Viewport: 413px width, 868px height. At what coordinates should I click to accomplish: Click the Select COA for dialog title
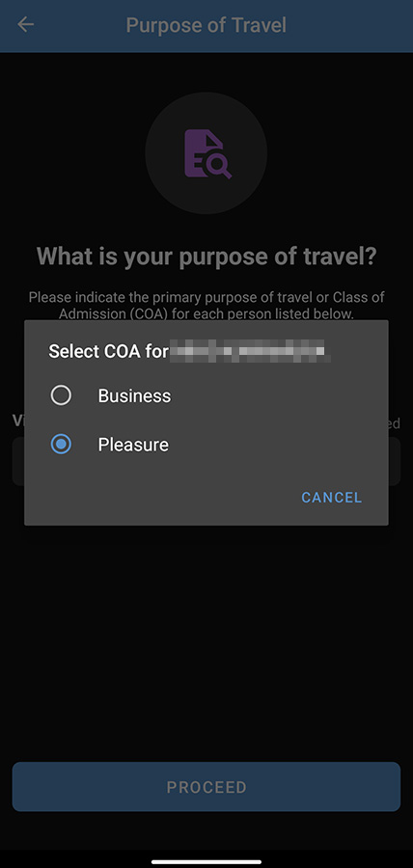coord(108,351)
